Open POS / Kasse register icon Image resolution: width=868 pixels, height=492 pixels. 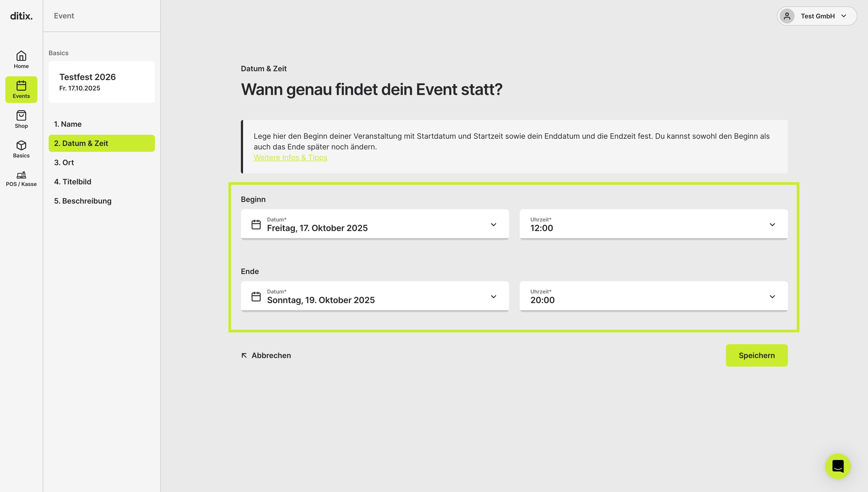tap(21, 175)
